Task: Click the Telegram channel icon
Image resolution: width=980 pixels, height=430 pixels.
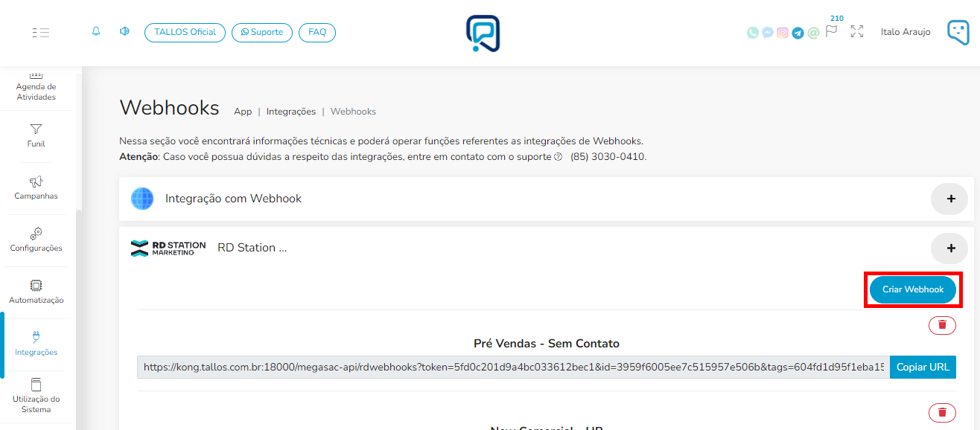Action: (x=797, y=33)
